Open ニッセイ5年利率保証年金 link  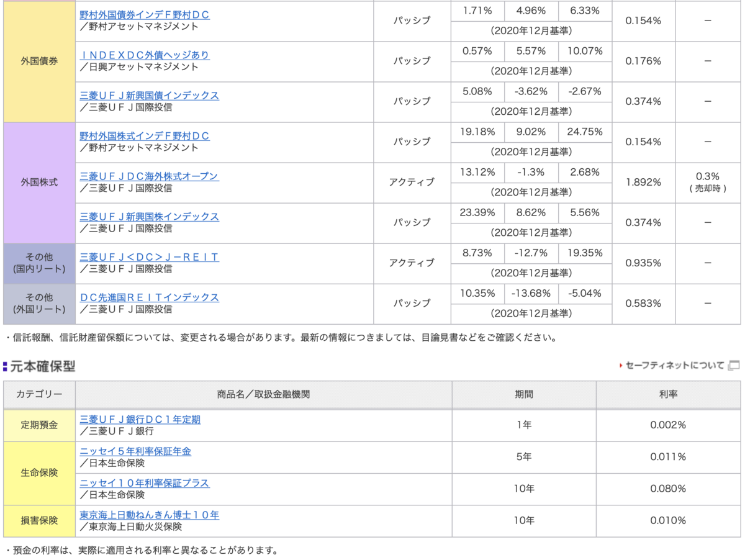pos(135,451)
